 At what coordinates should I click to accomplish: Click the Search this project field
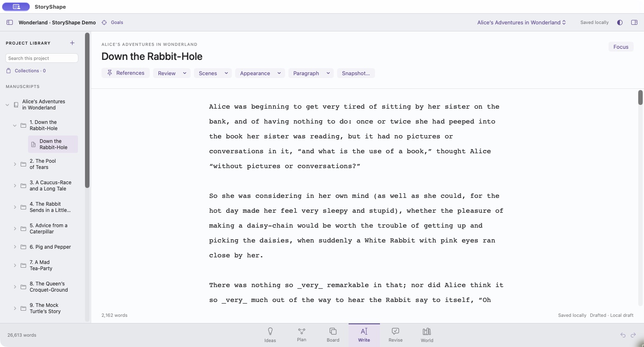click(42, 58)
